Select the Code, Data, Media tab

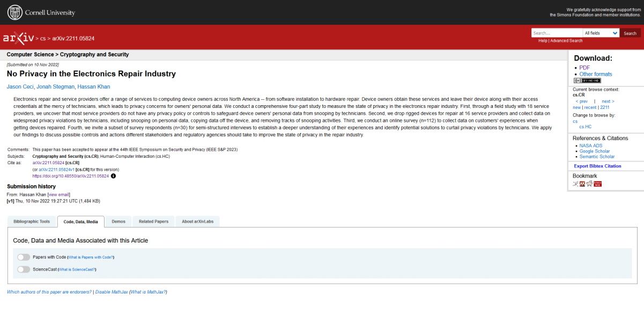(x=80, y=222)
